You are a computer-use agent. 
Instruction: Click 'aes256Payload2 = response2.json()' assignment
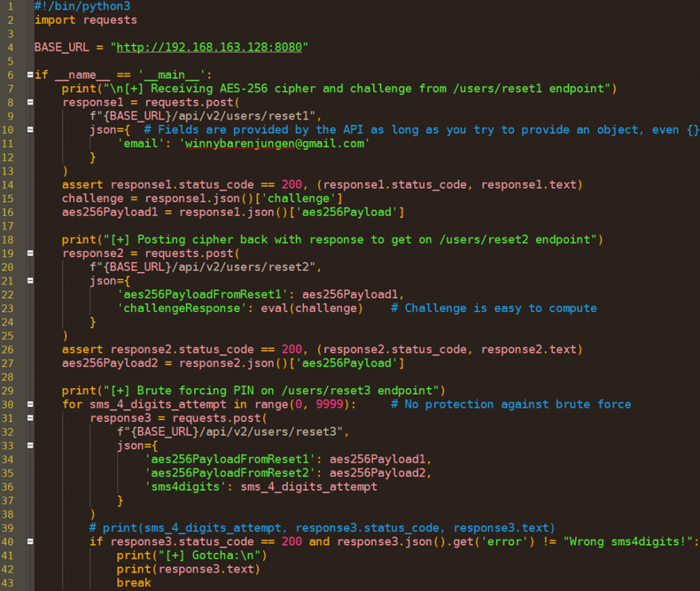point(233,363)
